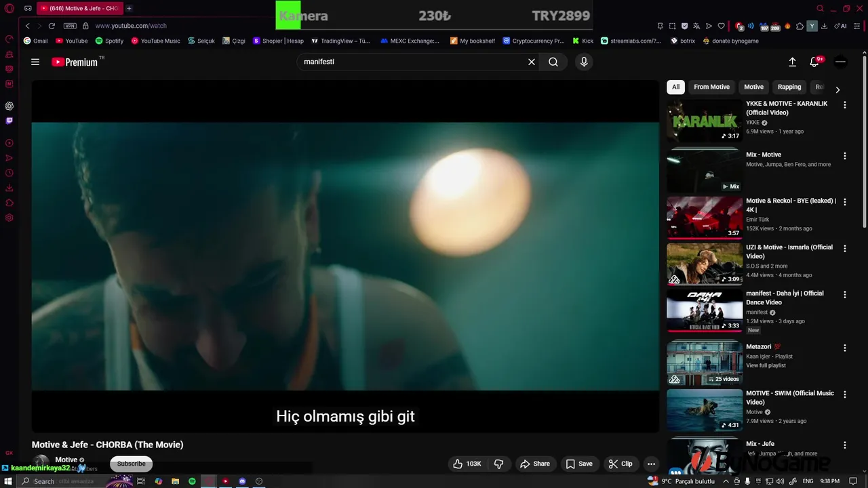
Task: Open the extensions puzzle icon
Action: (800, 26)
